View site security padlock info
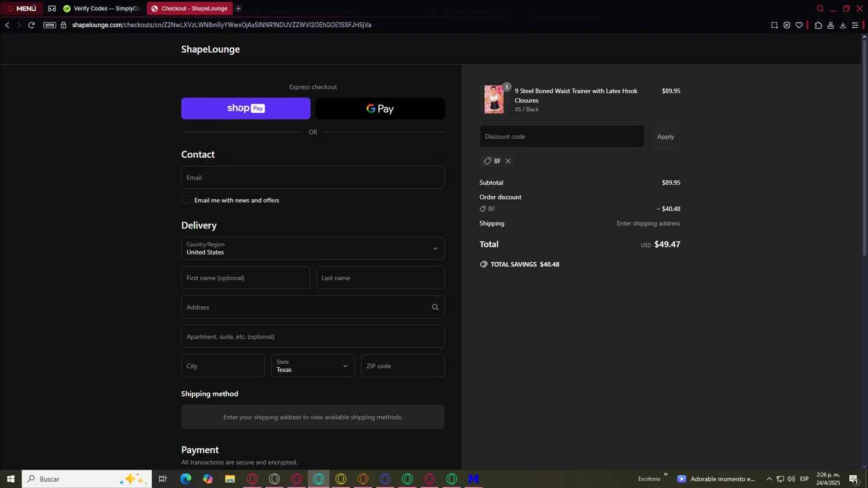 [64, 25]
